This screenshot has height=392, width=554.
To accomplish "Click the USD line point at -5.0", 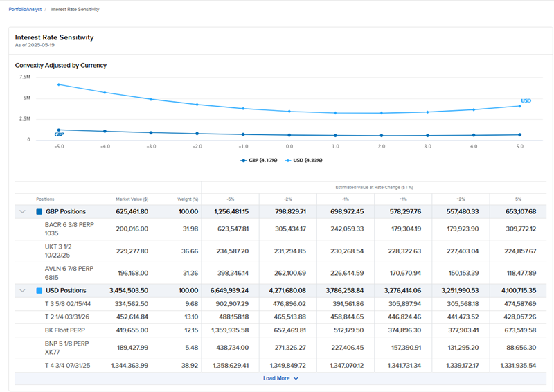I will click(x=59, y=84).
